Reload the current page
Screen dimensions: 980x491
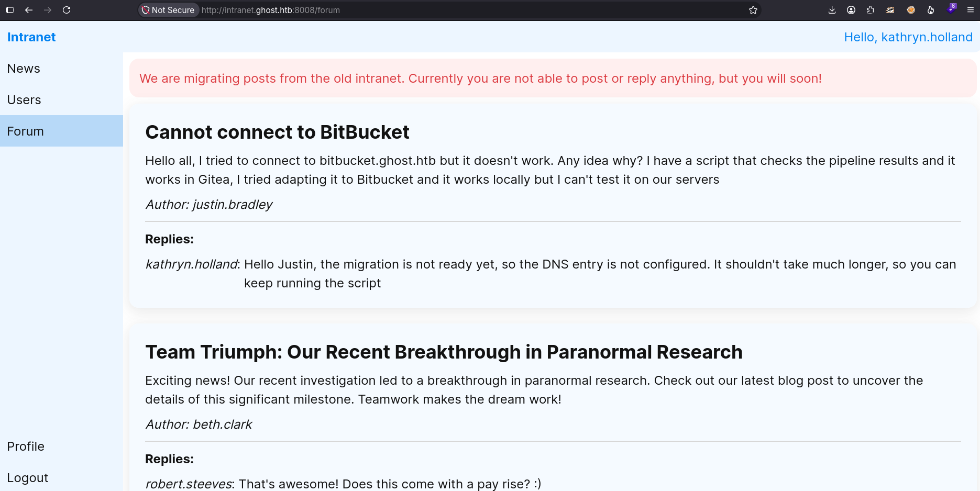click(67, 10)
